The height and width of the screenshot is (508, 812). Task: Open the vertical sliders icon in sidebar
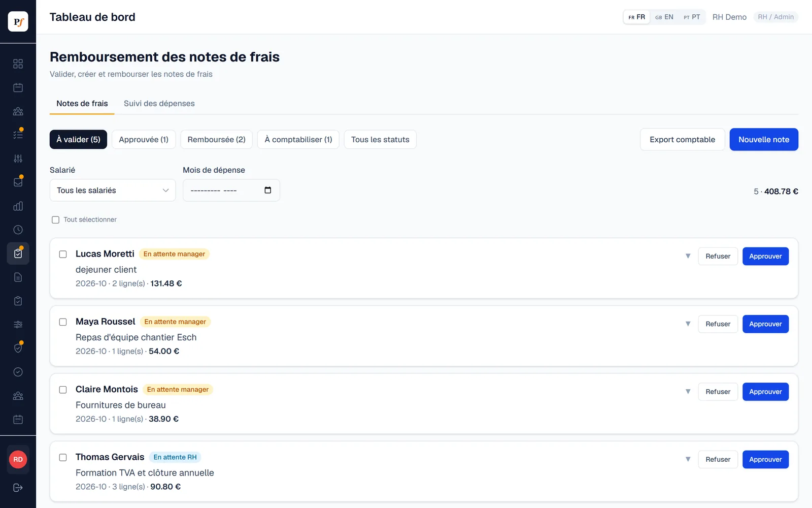[x=18, y=158]
